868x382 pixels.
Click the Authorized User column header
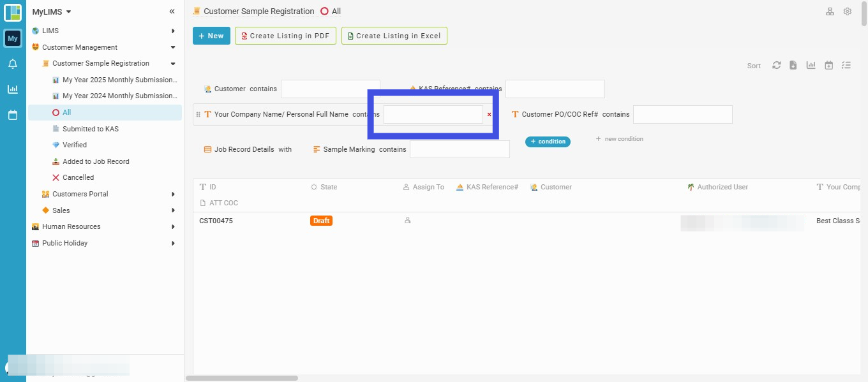point(717,187)
